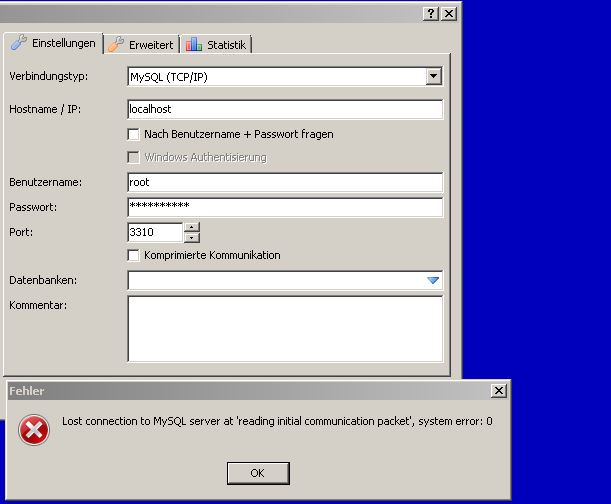
Task: Close the session settings window
Action: click(449, 14)
